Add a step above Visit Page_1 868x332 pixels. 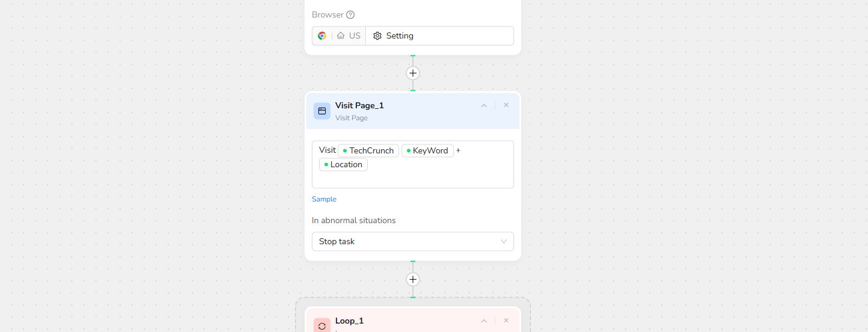pyautogui.click(x=413, y=73)
